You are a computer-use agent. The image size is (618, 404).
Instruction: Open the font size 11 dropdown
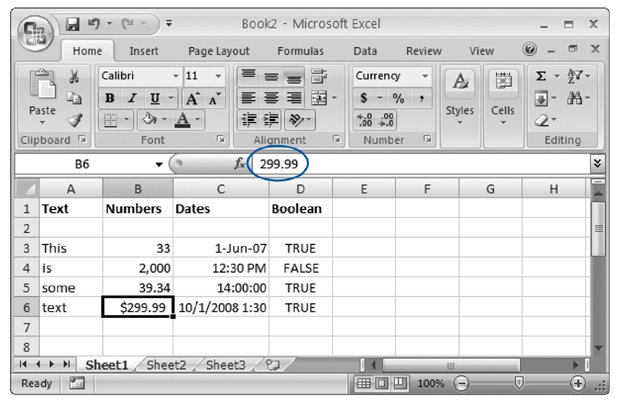[x=218, y=76]
